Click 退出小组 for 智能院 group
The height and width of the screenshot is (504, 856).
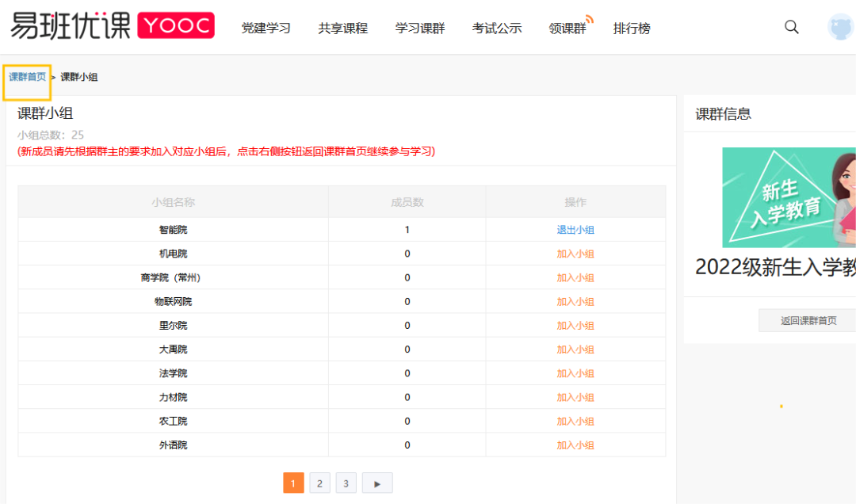coord(575,229)
